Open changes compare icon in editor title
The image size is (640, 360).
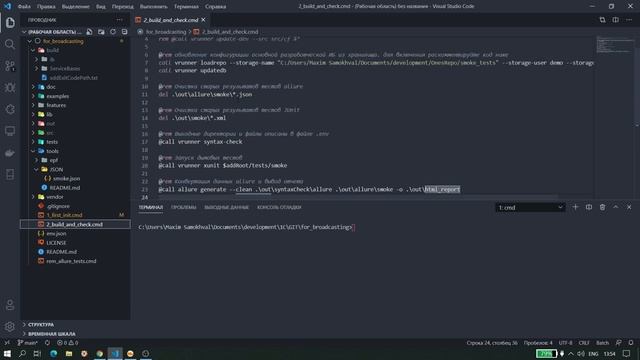point(602,20)
